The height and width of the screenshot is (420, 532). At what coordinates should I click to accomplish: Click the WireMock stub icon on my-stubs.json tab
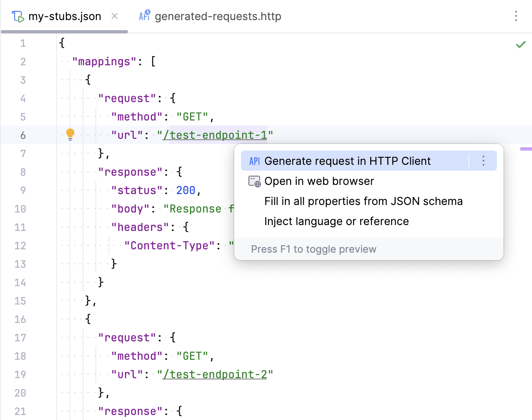pyautogui.click(x=18, y=15)
